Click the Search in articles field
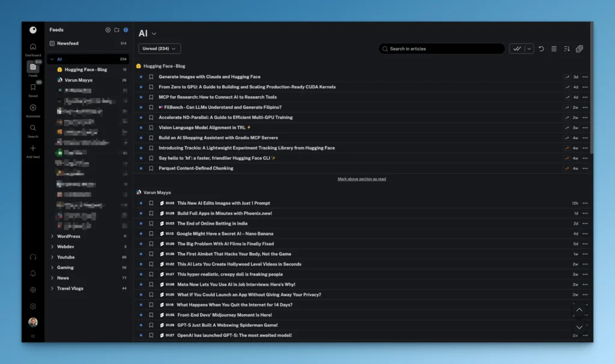The width and height of the screenshot is (615, 364). point(441,49)
